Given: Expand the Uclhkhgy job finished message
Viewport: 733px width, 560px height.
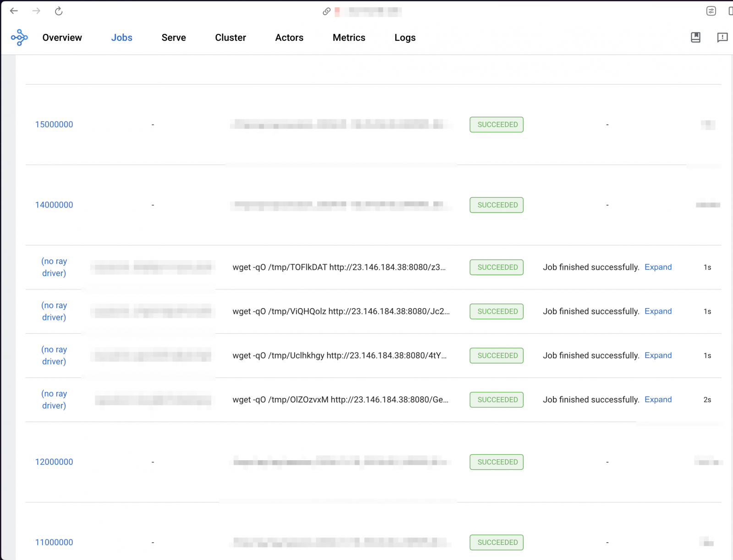Looking at the screenshot, I should point(658,355).
